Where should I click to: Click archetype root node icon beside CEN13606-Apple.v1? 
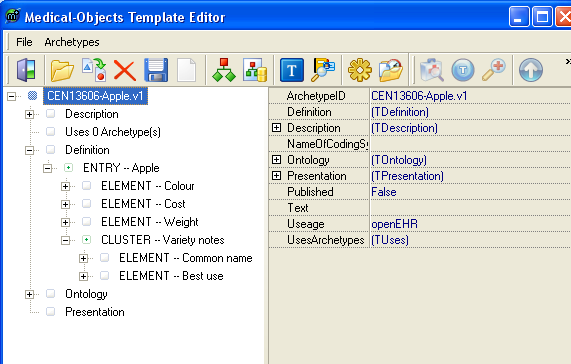click(32, 96)
